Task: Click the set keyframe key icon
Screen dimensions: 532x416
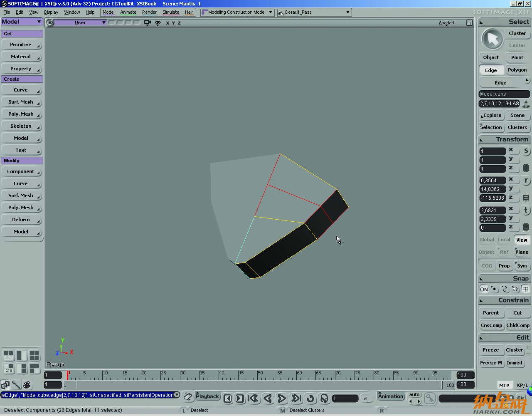Action: click(429, 399)
